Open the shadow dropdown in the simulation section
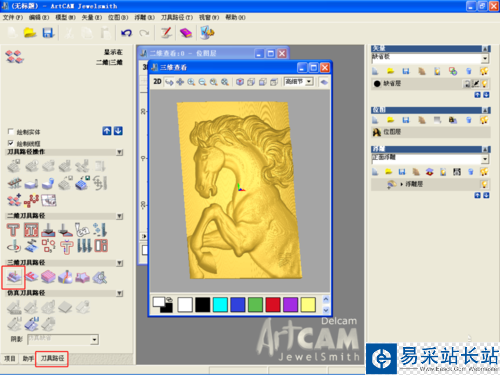500x375 pixels. [x=94, y=340]
